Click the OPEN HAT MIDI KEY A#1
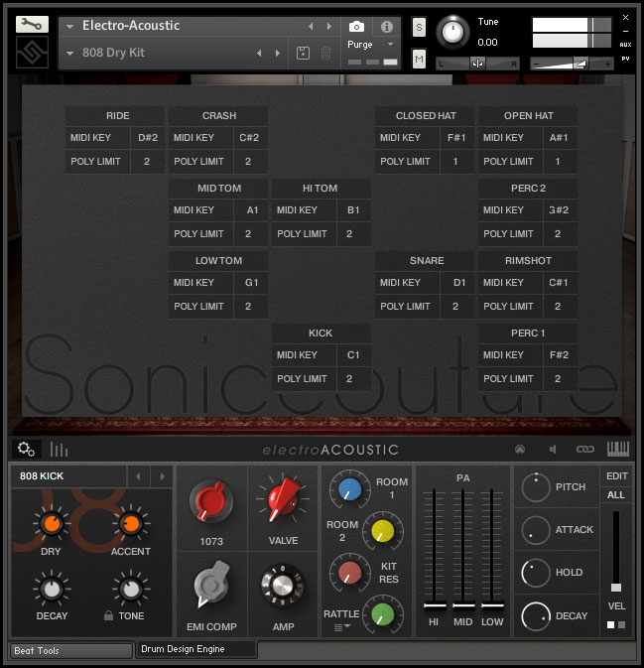This screenshot has width=644, height=668. tap(560, 138)
